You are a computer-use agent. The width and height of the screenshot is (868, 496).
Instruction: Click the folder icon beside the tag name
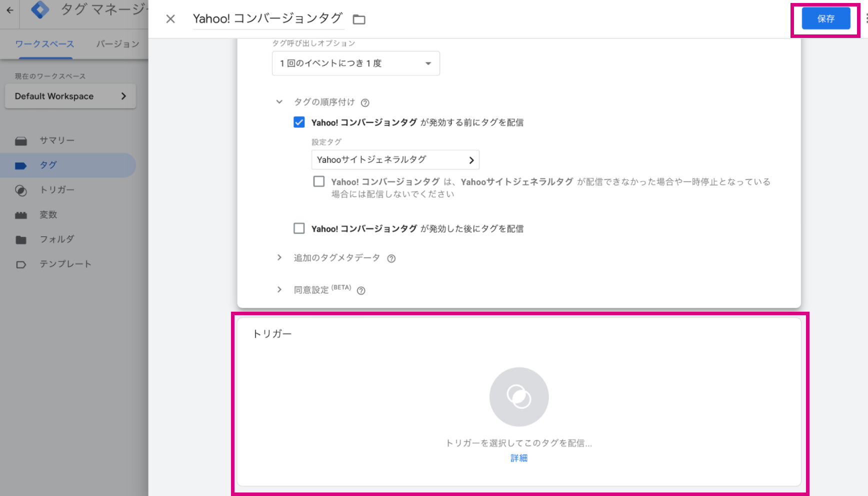point(359,19)
